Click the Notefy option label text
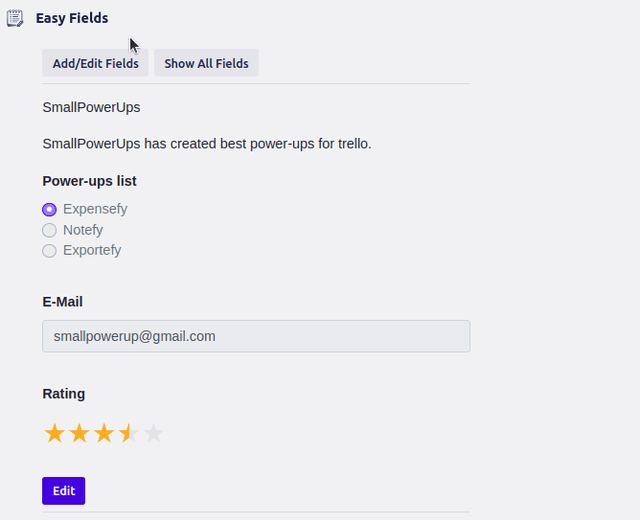This screenshot has height=520, width=640. tap(83, 230)
